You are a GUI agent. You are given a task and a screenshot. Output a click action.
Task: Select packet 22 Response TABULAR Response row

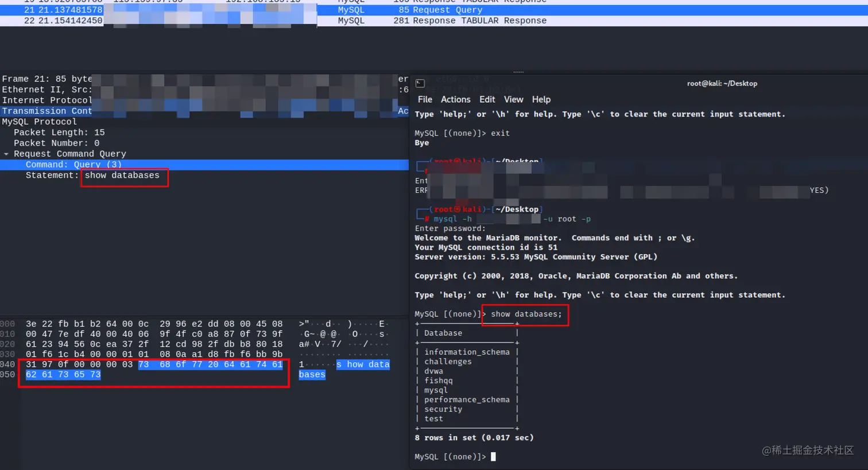point(434,21)
